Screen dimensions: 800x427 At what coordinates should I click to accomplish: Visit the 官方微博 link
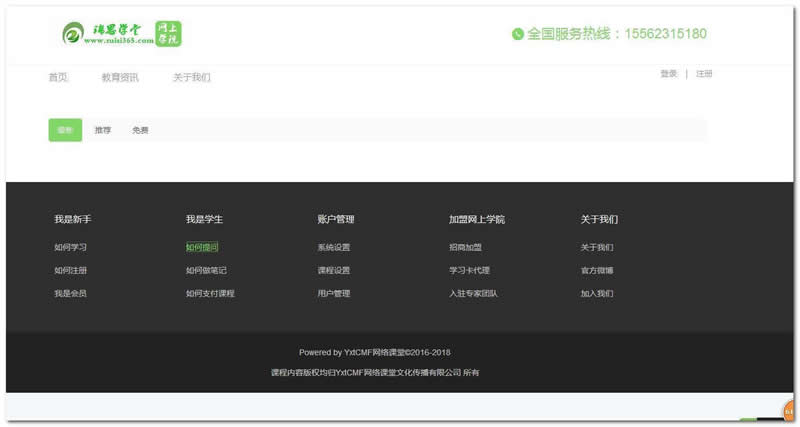tap(597, 270)
